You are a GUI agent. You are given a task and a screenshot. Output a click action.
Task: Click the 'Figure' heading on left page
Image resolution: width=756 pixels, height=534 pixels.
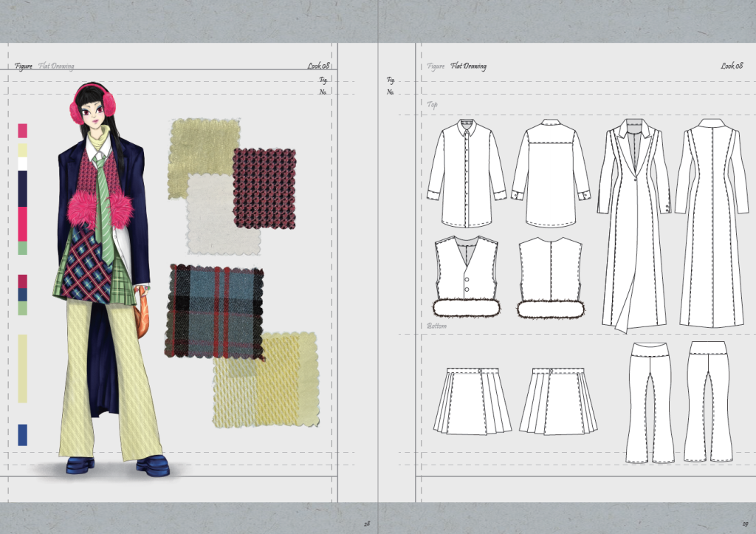pos(23,66)
